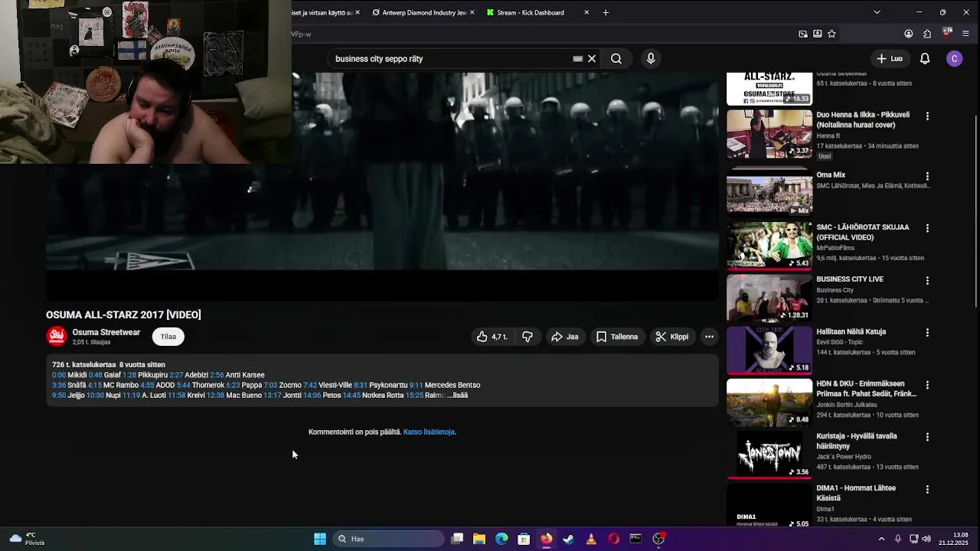Open browser extensions puzzle icon
Viewport: 980px width, 551px height.
(927, 34)
